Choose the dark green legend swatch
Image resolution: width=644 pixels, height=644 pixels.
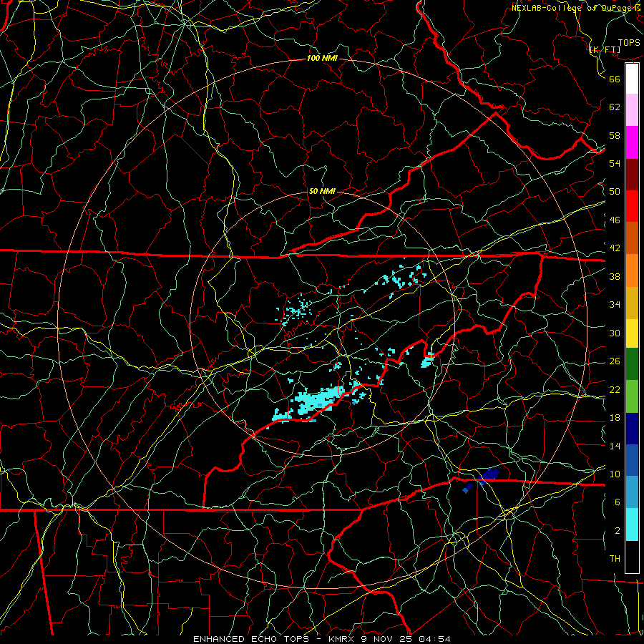632,364
